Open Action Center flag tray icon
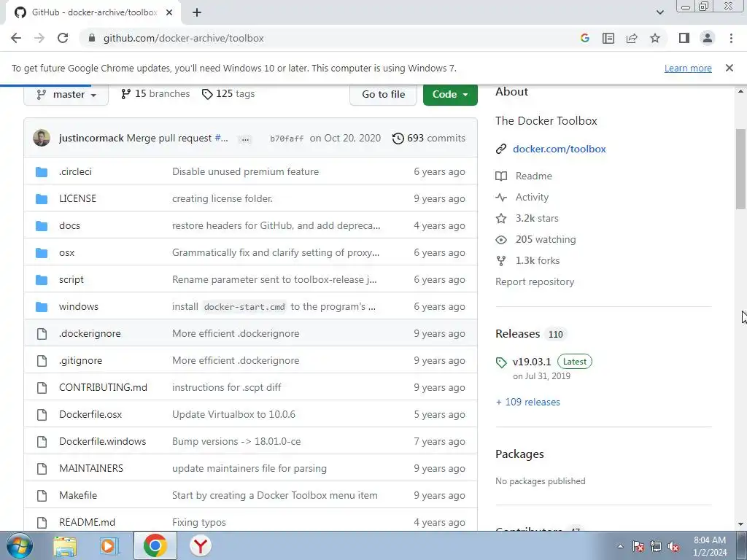Screen dimensions: 747x560 tap(638, 547)
